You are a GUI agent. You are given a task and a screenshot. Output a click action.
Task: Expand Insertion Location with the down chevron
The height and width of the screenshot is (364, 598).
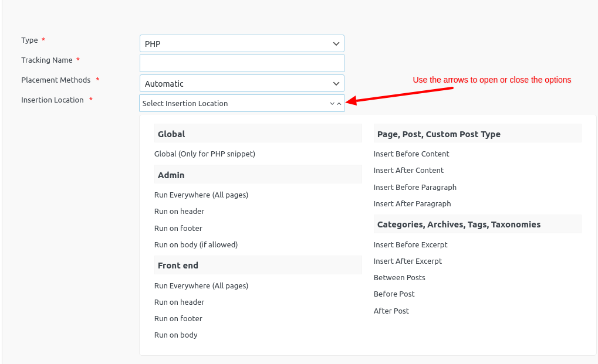point(331,103)
